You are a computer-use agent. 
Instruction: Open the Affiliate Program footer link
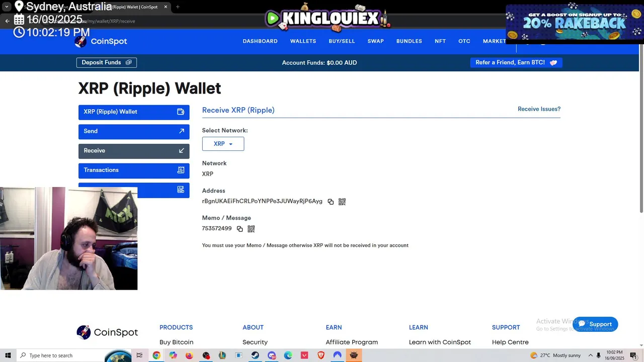(352, 342)
